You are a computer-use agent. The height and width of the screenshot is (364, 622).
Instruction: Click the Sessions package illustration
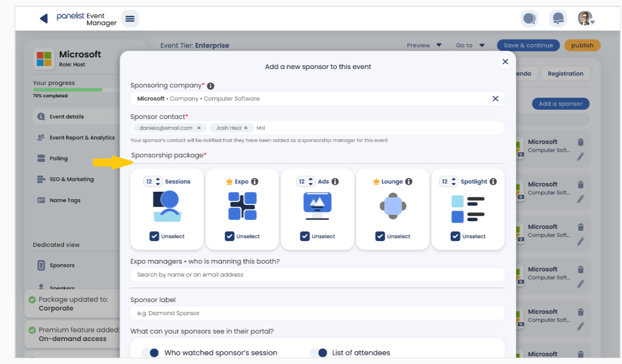coord(167,206)
